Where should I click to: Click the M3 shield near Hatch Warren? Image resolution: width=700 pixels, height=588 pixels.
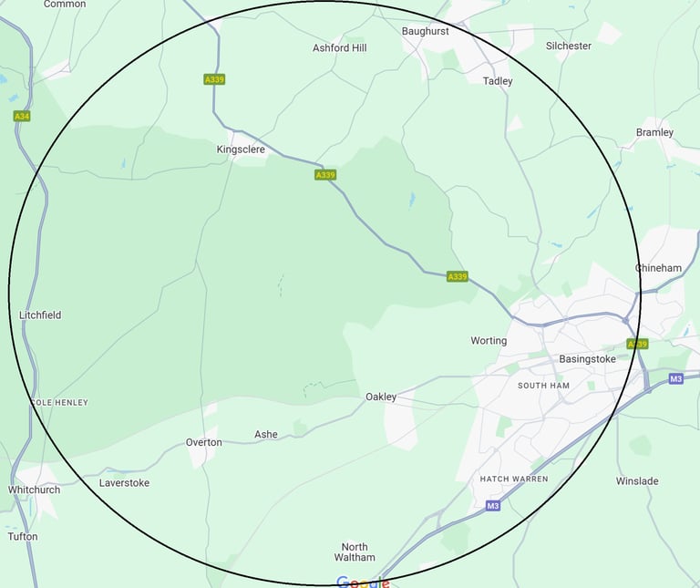pyautogui.click(x=492, y=506)
